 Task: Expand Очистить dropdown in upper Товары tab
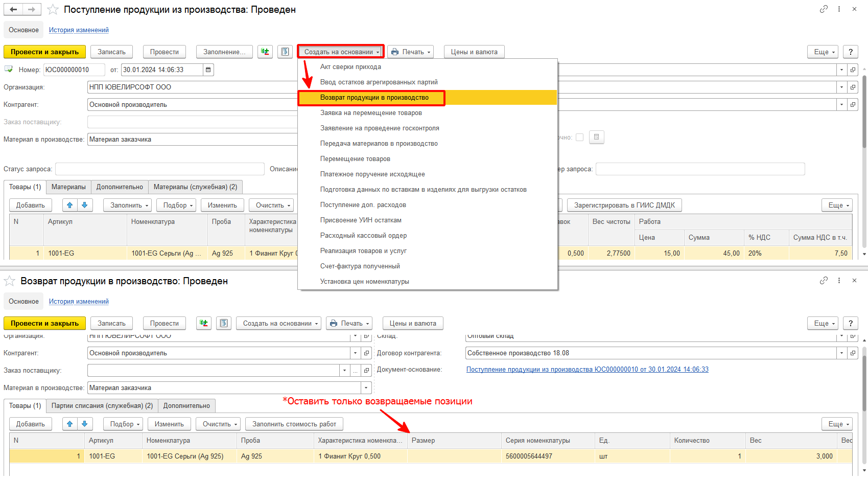[272, 205]
